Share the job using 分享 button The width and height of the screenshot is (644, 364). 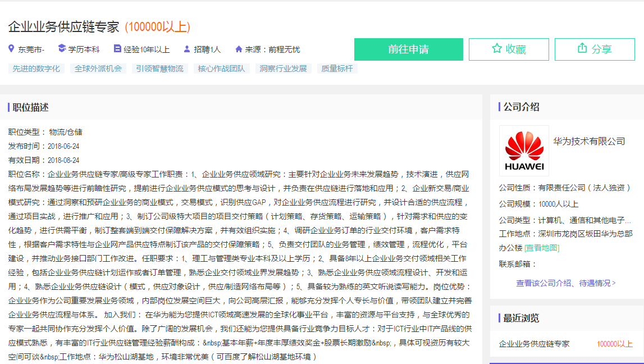coord(595,49)
